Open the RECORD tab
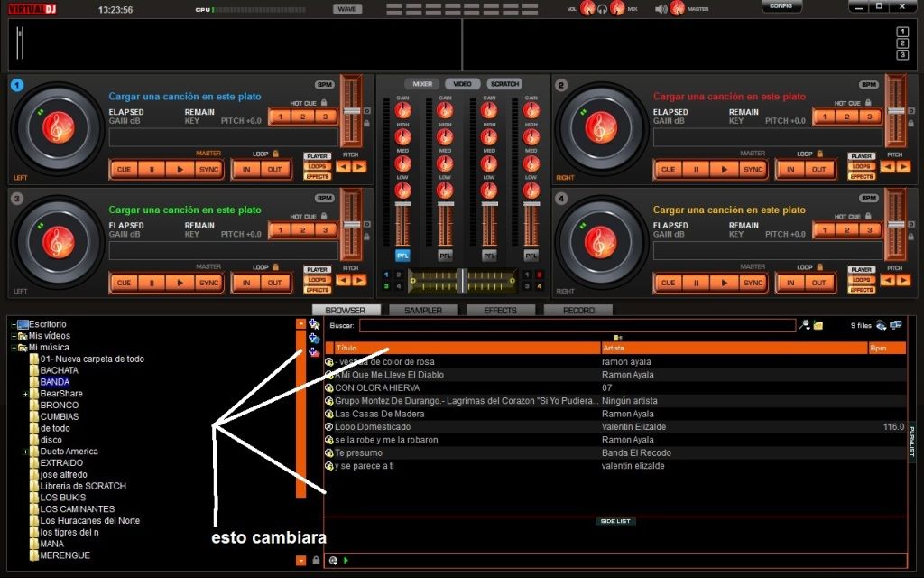The width and height of the screenshot is (924, 578). pos(578,311)
